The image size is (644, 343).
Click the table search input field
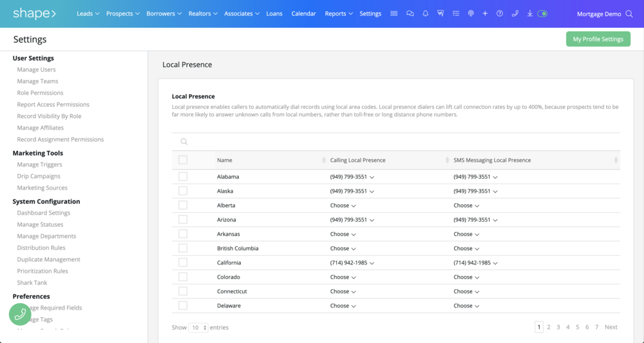(396, 141)
